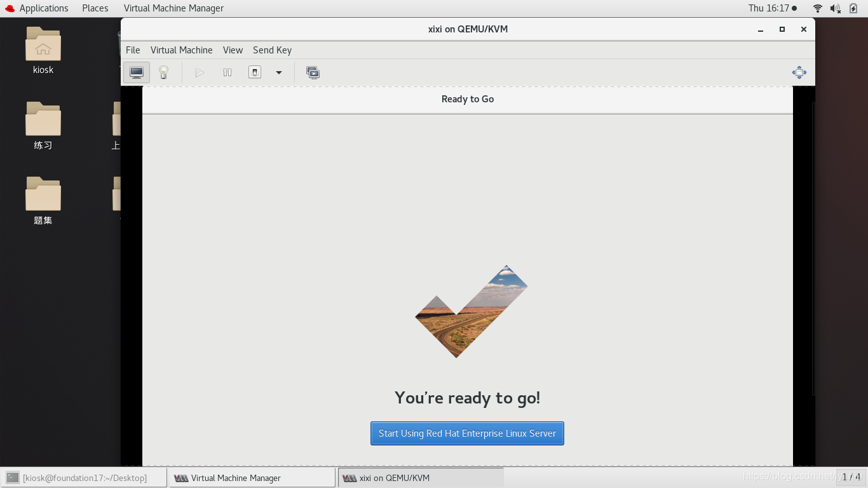Open the Places menu
Screen dimensions: 868x488
tap(95, 8)
